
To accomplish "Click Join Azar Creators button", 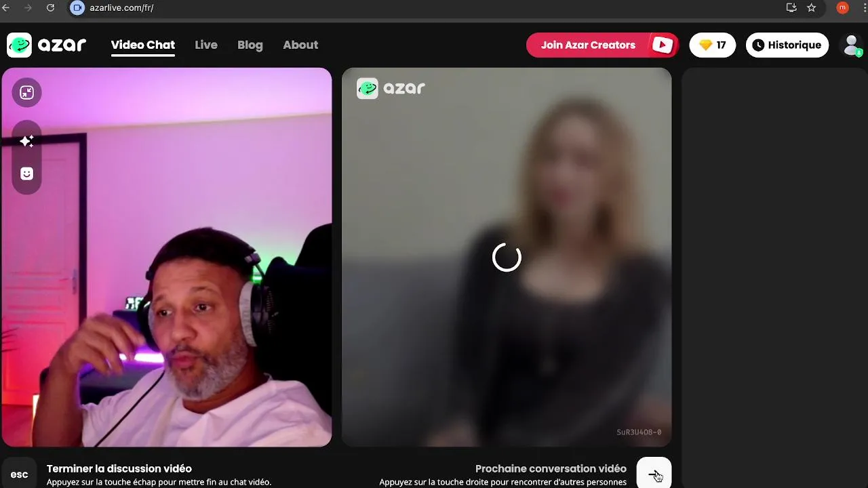I will 603,45.
